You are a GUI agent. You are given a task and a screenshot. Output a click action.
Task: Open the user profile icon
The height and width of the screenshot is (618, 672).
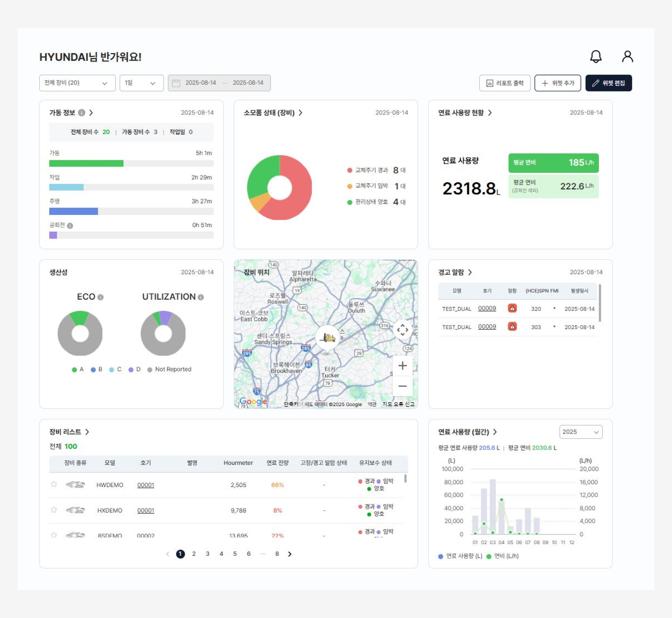click(627, 56)
